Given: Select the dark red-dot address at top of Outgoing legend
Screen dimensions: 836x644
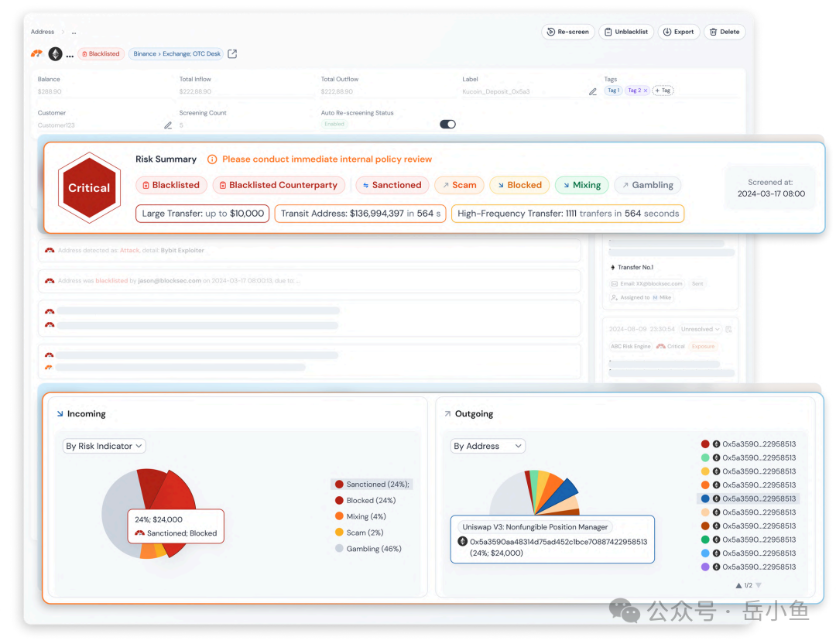Looking at the screenshot, I should click(x=749, y=444).
